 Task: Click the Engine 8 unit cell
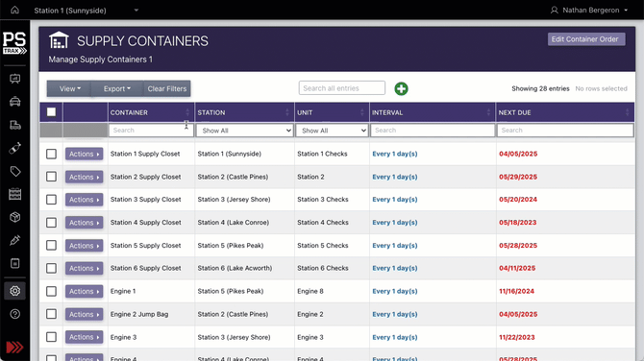(310, 291)
